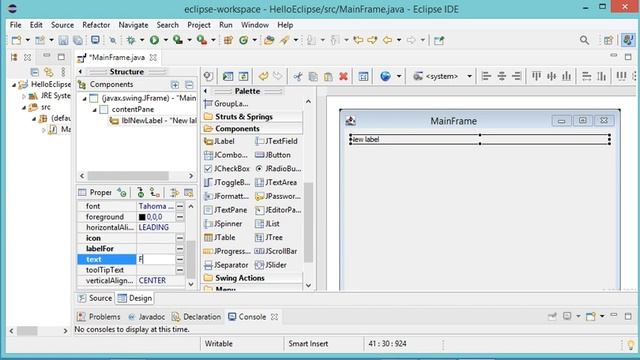The image size is (640, 360).
Task: Select the JToggleButton palette component
Action: click(x=227, y=182)
